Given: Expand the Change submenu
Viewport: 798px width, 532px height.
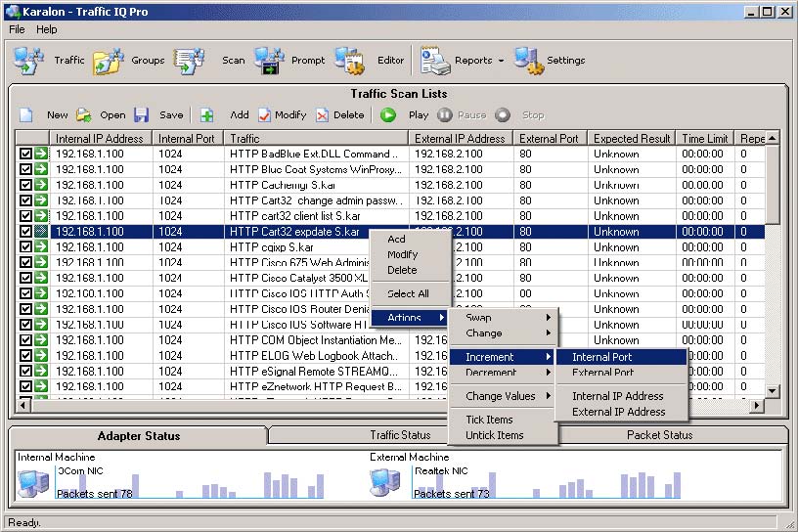Looking at the screenshot, I should [x=504, y=332].
